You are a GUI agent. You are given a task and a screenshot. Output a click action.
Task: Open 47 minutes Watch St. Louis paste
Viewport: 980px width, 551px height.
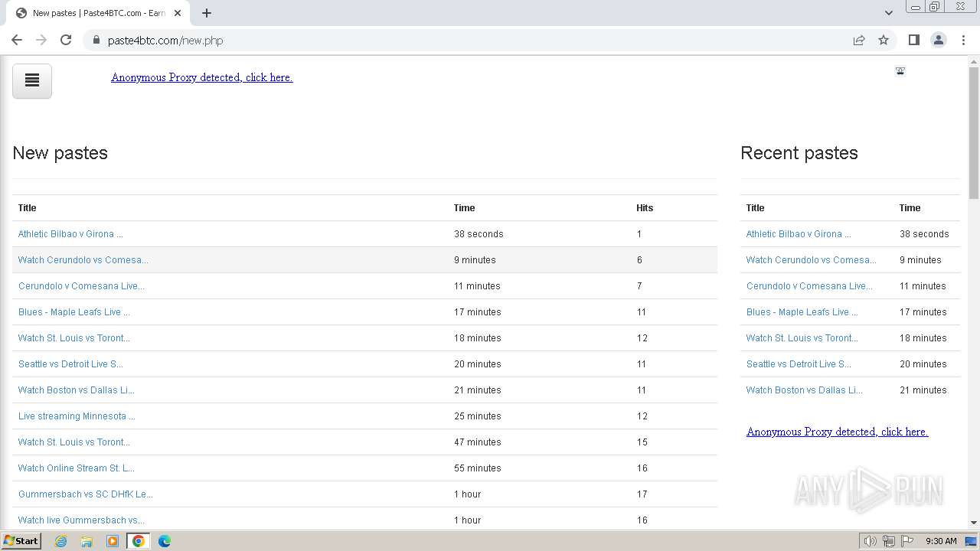[x=74, y=442]
